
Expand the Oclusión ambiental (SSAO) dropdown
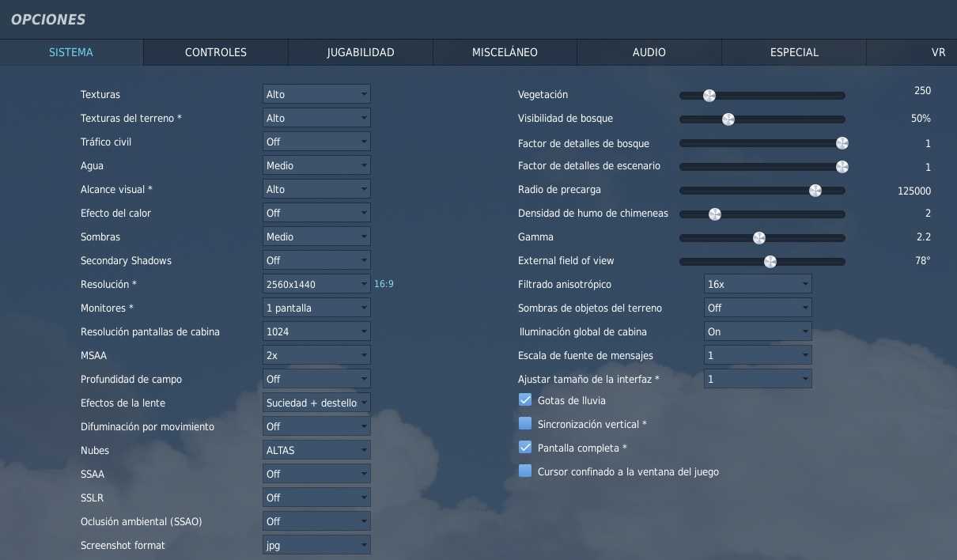point(316,521)
